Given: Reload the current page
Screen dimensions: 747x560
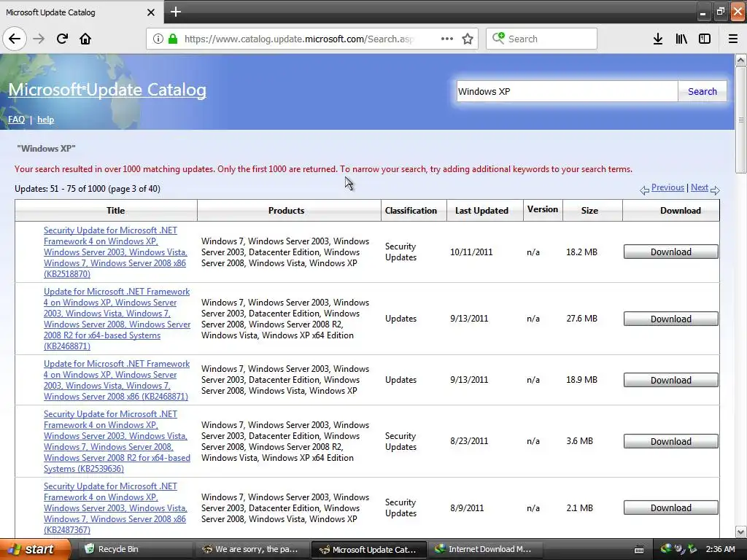Looking at the screenshot, I should pos(62,39).
